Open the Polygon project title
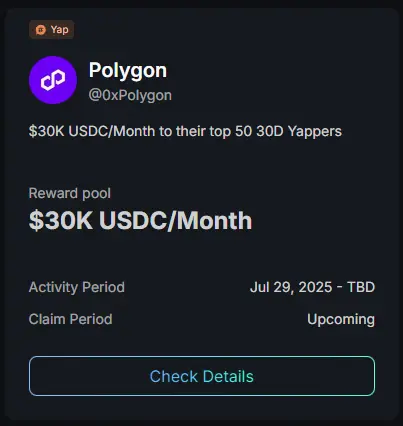This screenshot has height=426, width=403. pyautogui.click(x=128, y=71)
